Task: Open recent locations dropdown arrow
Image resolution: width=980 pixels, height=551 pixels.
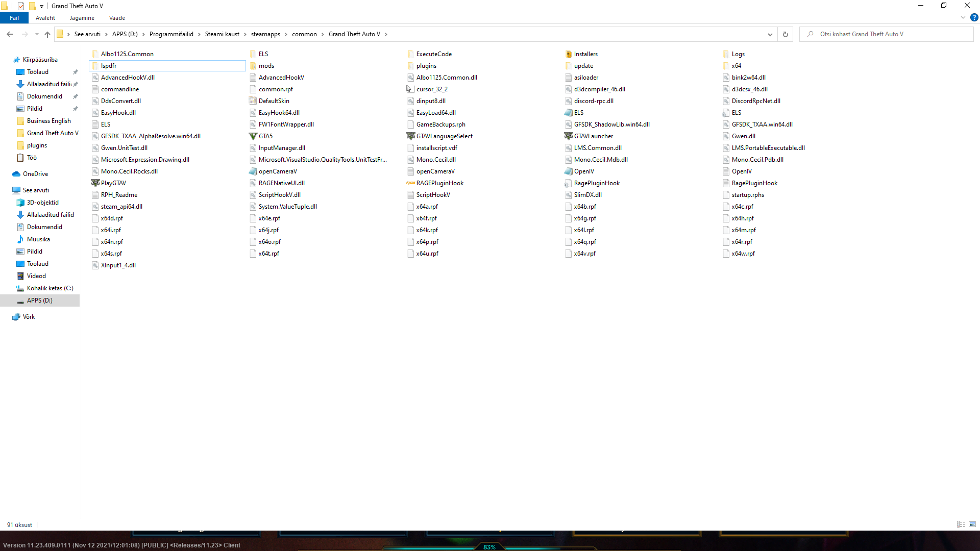Action: click(37, 34)
